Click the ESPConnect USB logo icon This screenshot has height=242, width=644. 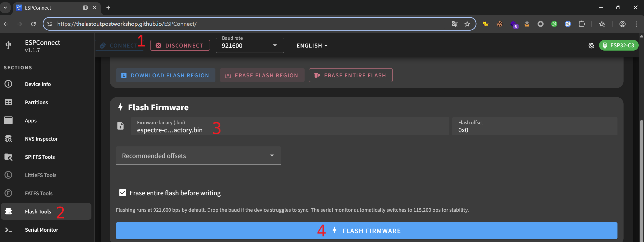(8, 45)
